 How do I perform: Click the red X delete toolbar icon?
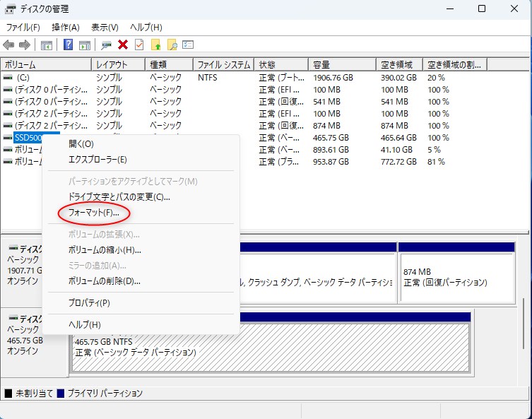(x=123, y=45)
